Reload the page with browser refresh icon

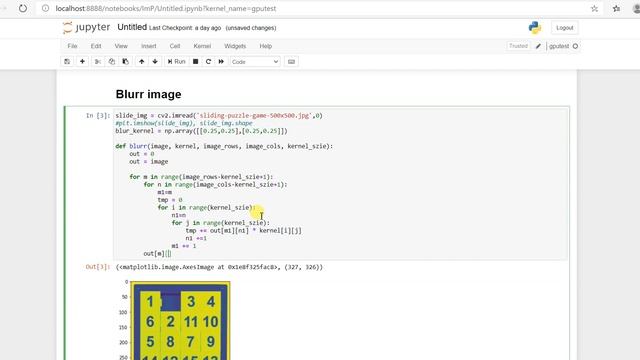[x=23, y=8]
